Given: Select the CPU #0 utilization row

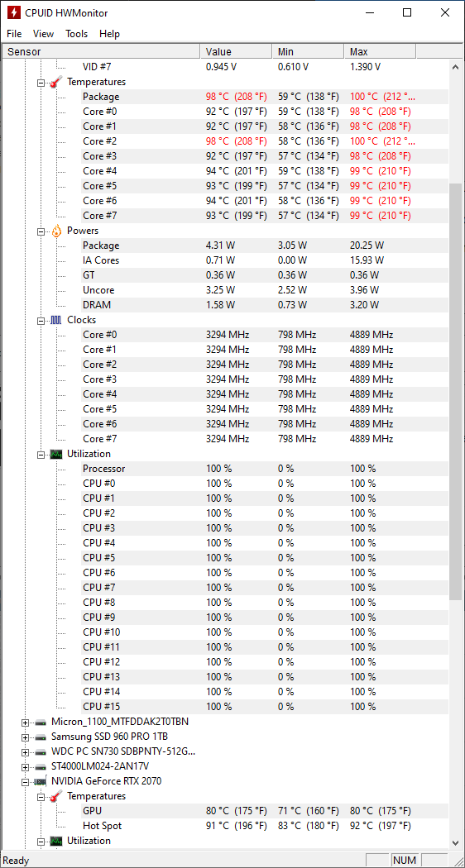Looking at the screenshot, I should pyautogui.click(x=265, y=484).
